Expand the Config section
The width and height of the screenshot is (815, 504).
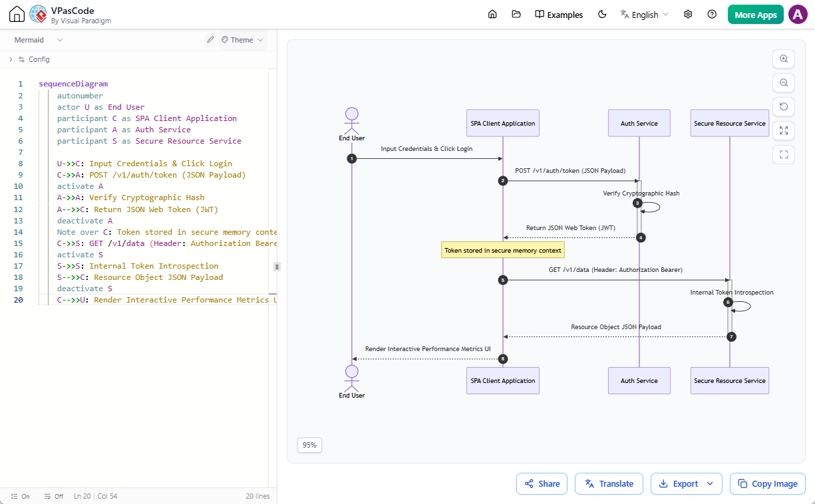(29, 59)
